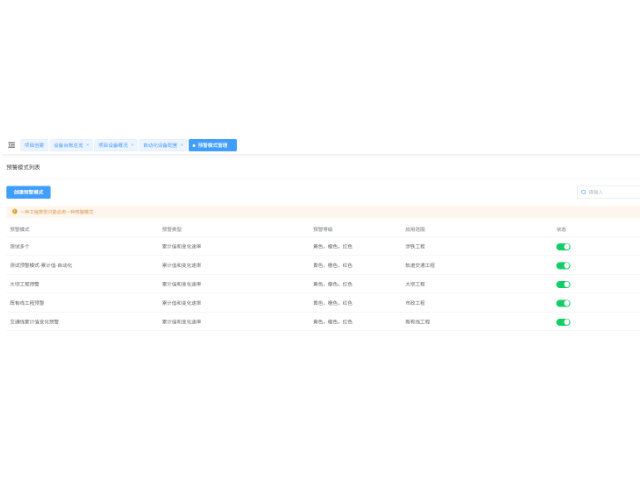640x480 pixels.
Task: Select the first row's name in the 预警模式 column
Action: click(x=19, y=246)
